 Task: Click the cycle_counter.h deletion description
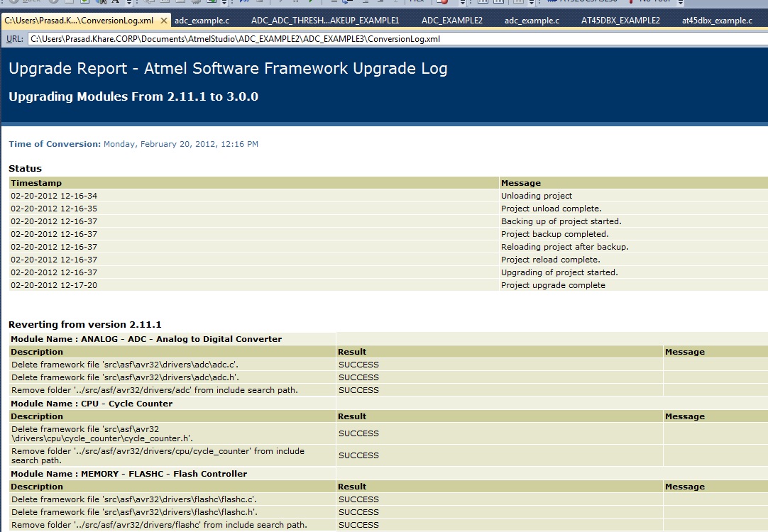[102, 433]
